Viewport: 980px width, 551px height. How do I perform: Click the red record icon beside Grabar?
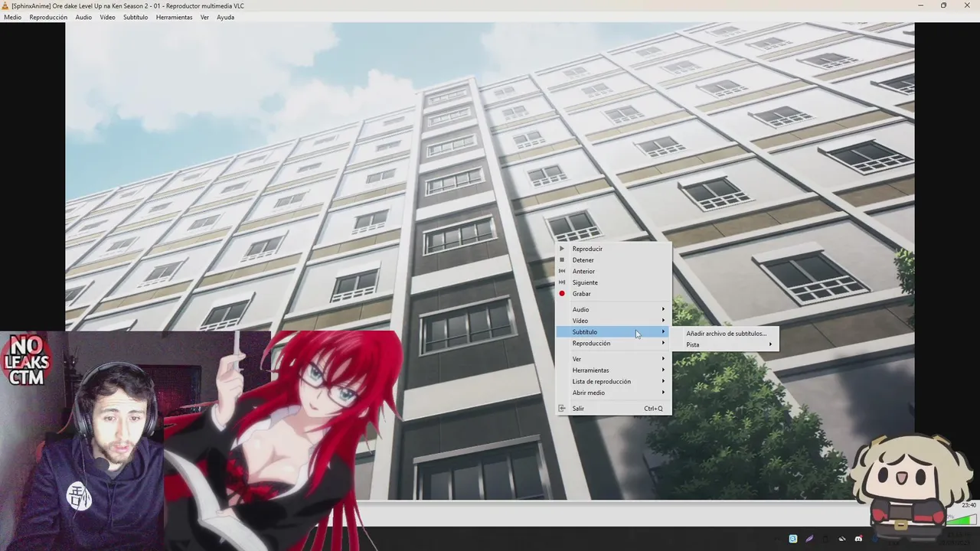pyautogui.click(x=561, y=294)
